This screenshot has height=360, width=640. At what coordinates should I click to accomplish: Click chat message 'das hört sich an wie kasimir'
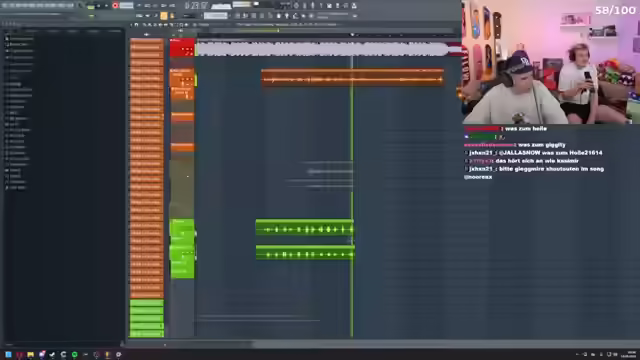pyautogui.click(x=537, y=161)
